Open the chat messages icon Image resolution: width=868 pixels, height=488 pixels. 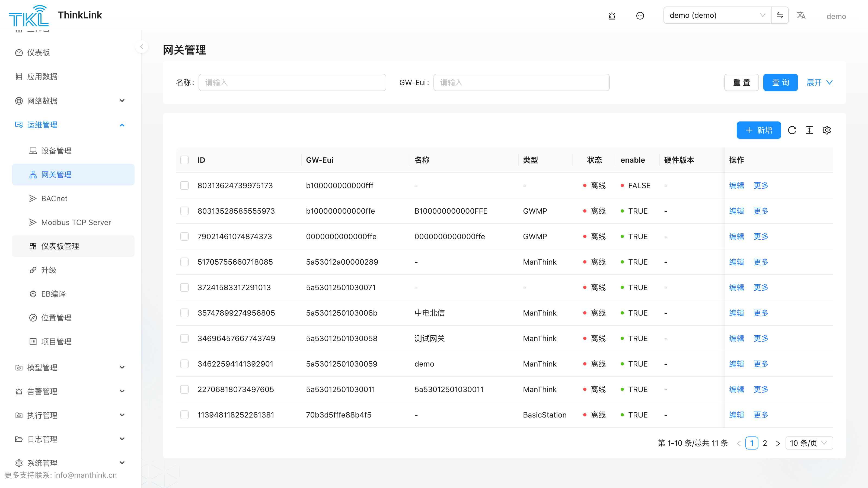[x=640, y=15]
